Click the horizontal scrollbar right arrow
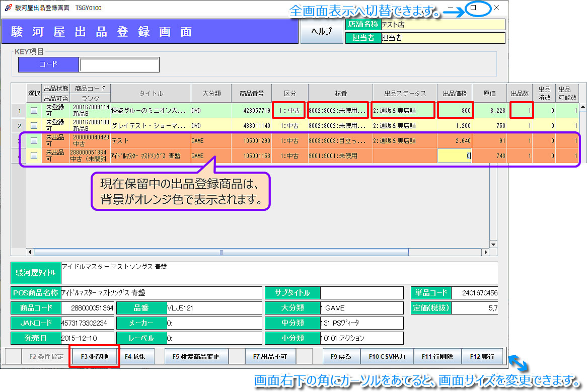 485,252
